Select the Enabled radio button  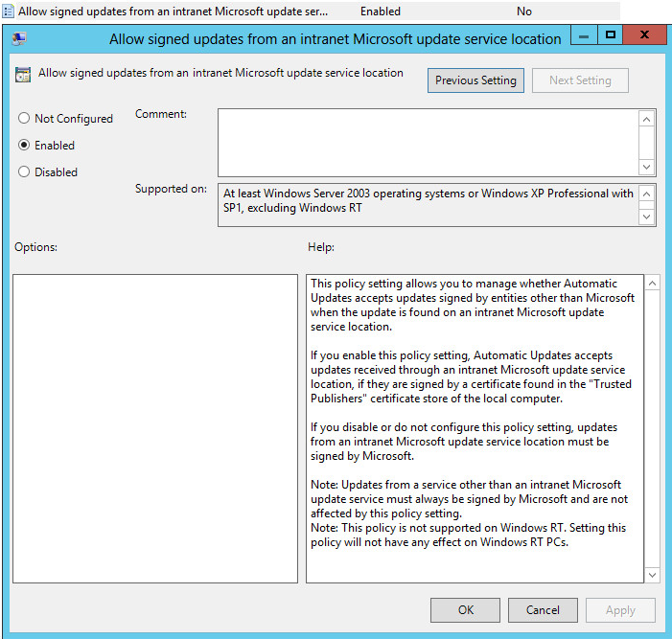click(24, 146)
